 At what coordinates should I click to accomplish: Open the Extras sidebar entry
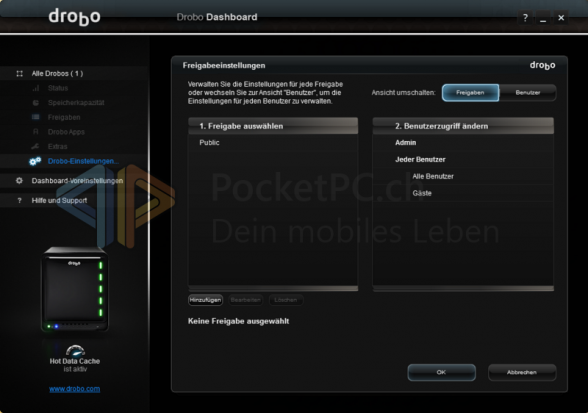[x=58, y=147]
